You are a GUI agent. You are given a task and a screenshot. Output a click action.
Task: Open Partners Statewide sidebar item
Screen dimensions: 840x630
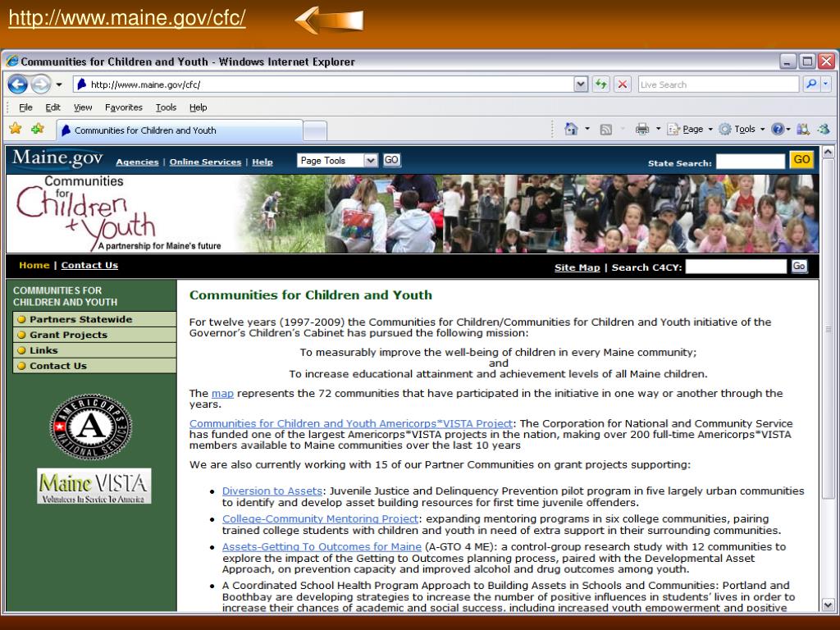94,319
